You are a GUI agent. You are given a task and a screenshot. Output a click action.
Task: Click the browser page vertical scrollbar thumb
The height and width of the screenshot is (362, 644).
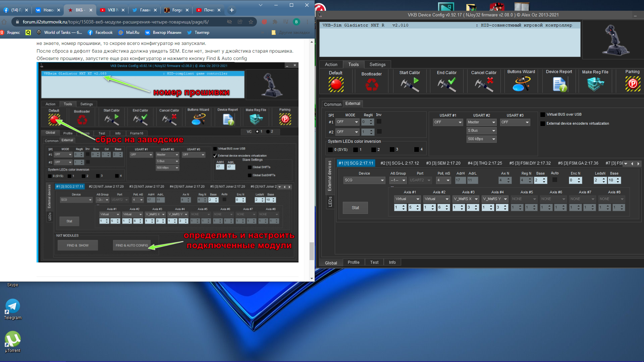click(312, 251)
